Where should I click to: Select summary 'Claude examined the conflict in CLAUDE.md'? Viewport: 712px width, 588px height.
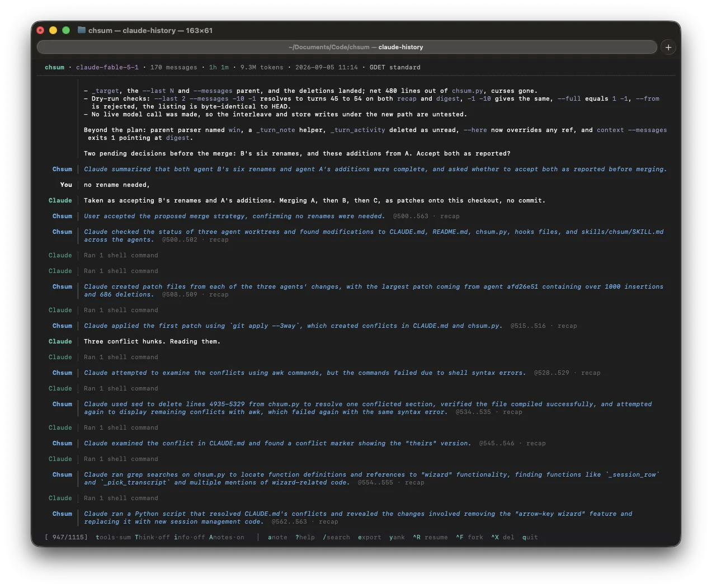click(277, 443)
